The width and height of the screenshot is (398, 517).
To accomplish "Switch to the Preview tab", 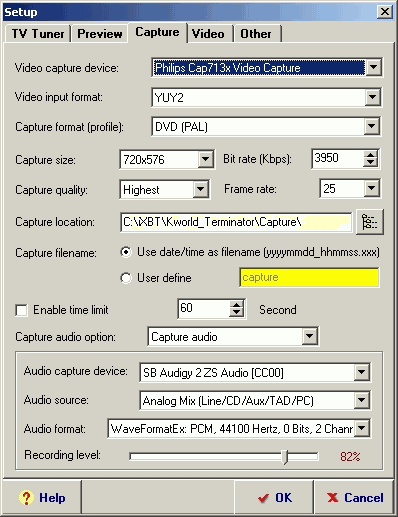I will pos(99,34).
